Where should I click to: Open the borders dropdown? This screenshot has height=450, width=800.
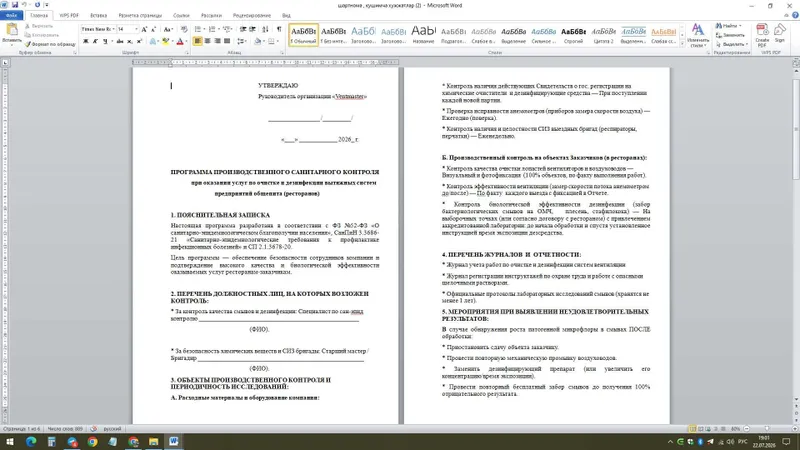tap(278, 41)
